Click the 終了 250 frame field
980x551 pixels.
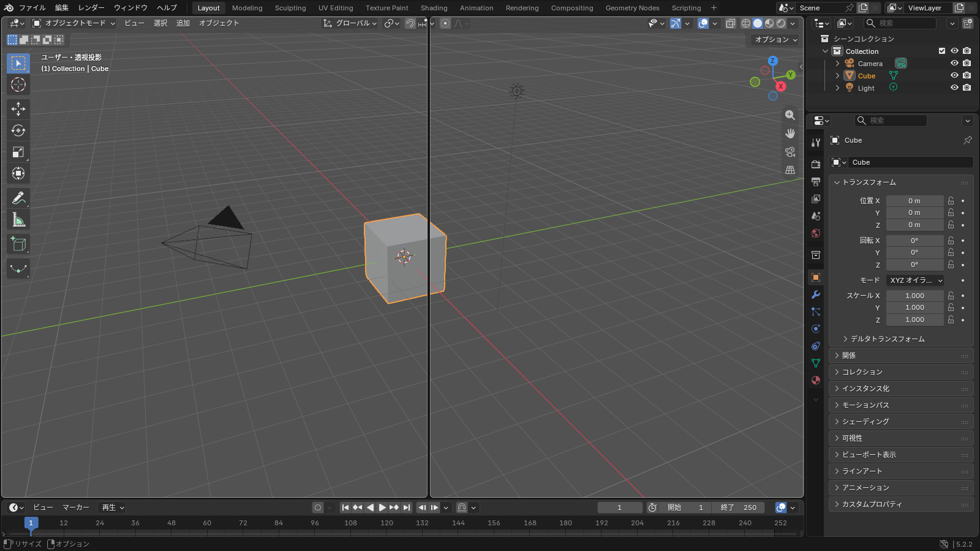click(x=739, y=508)
